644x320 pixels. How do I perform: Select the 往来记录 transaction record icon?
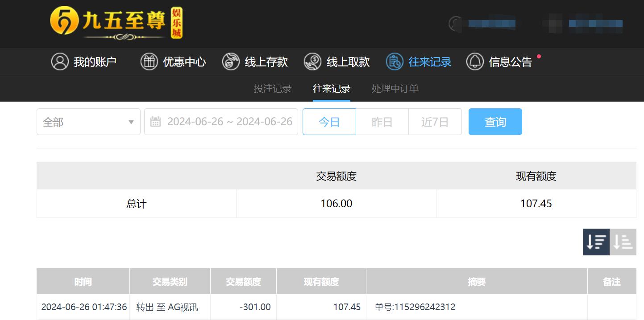pos(394,62)
